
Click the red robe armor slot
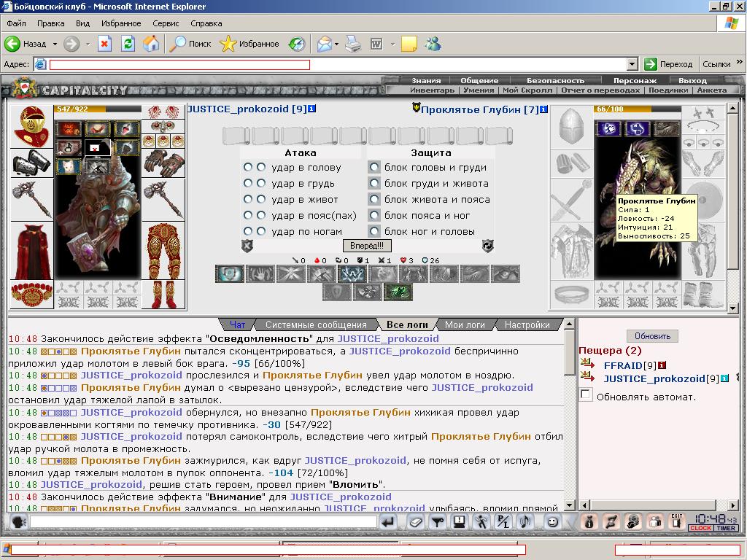pyautogui.click(x=32, y=251)
